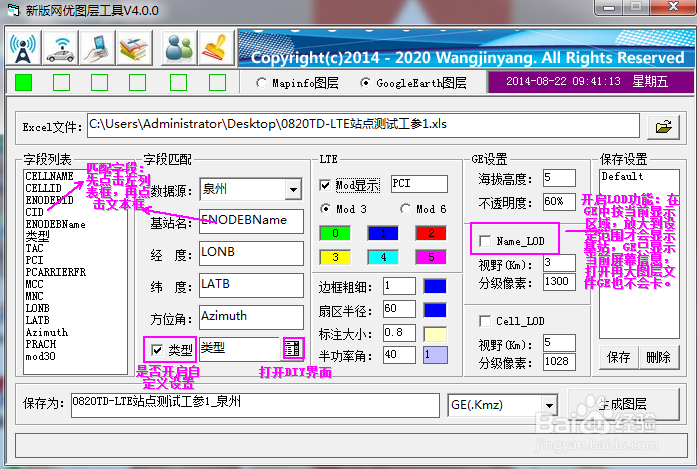Select PRACH in the field list
Viewport: 697px width, 469px height.
click(40, 344)
